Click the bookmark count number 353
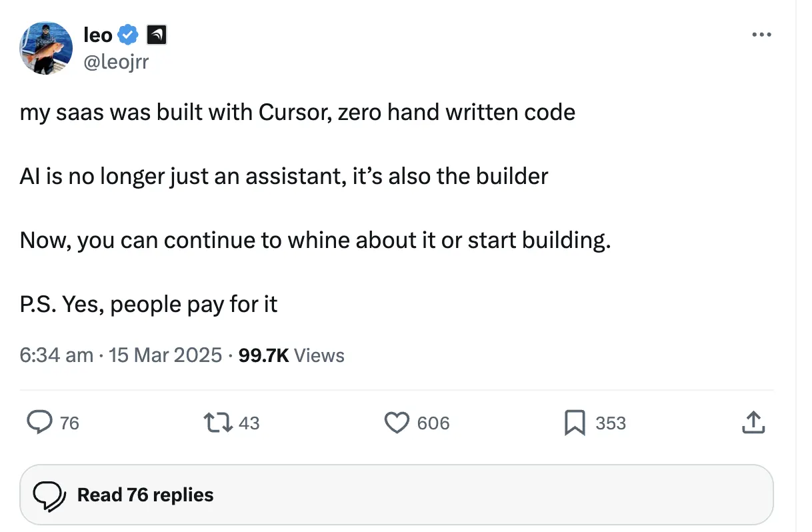 point(610,423)
